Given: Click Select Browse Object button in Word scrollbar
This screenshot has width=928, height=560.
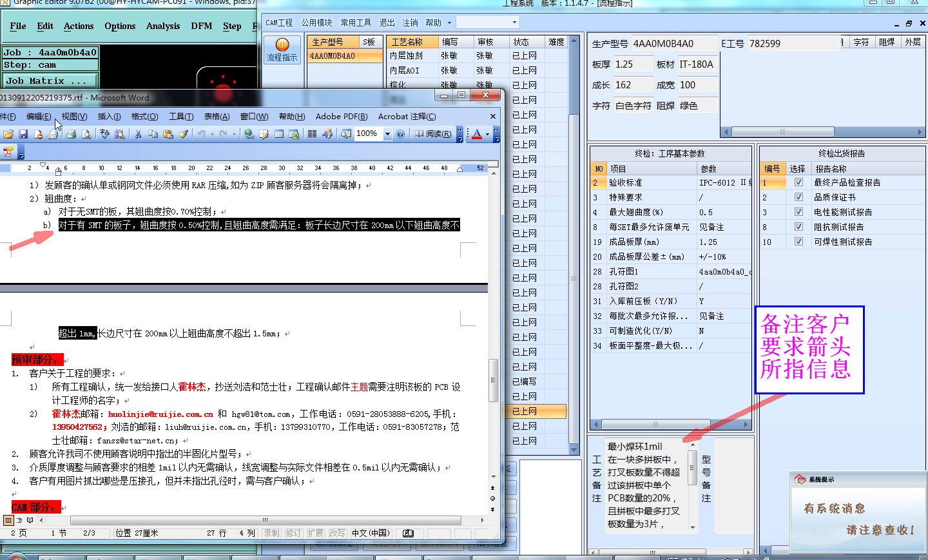Looking at the screenshot, I should click(492, 498).
